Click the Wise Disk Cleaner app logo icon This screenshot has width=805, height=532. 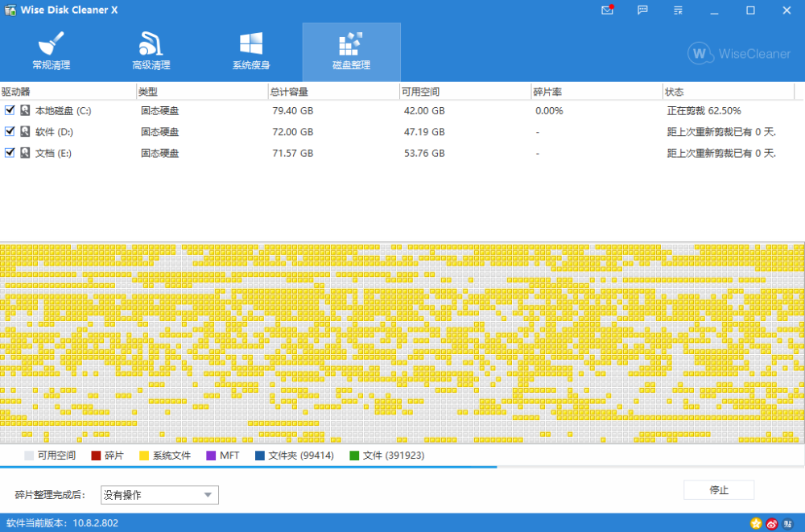(10, 10)
